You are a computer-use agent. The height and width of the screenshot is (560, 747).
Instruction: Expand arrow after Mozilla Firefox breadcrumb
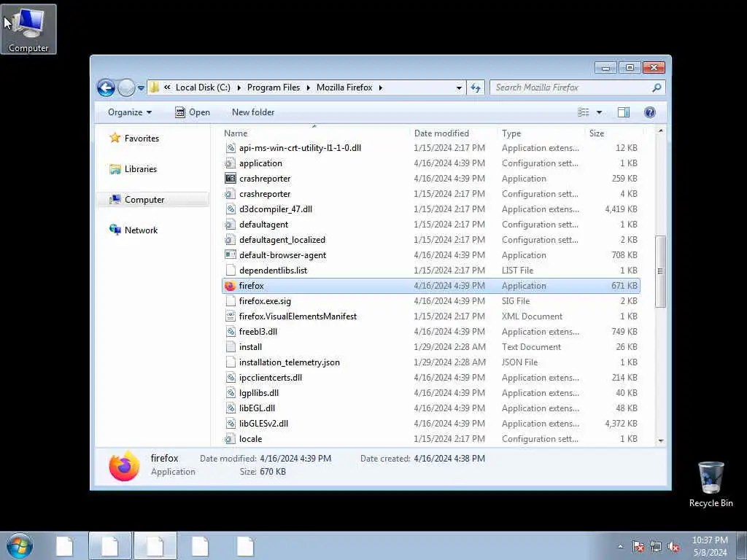click(381, 87)
